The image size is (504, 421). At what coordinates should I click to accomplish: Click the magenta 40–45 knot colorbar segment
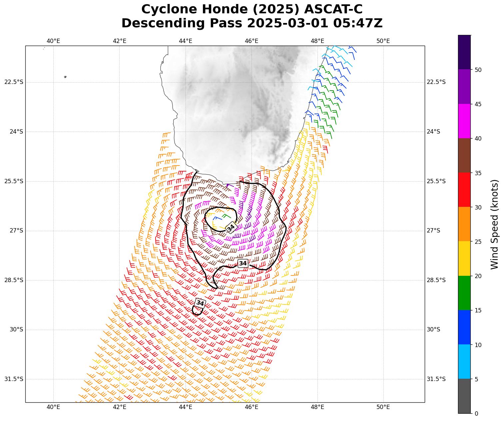click(464, 121)
